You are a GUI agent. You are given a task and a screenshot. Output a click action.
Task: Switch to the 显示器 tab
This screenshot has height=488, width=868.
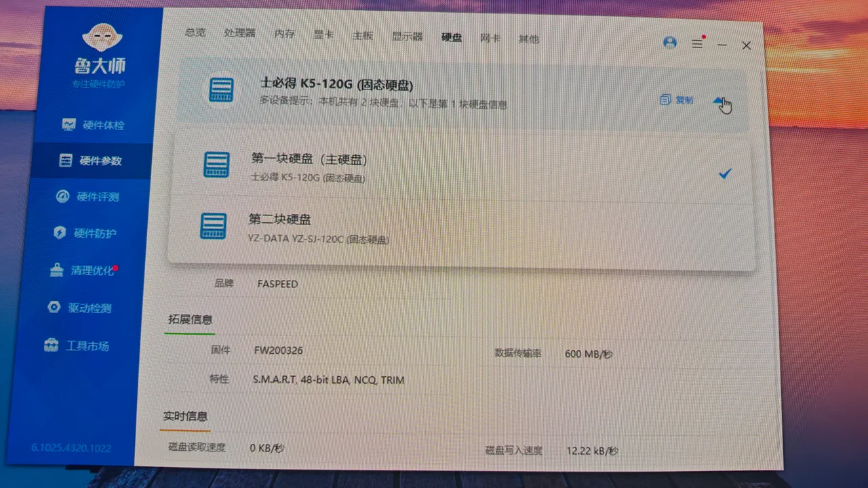(408, 37)
